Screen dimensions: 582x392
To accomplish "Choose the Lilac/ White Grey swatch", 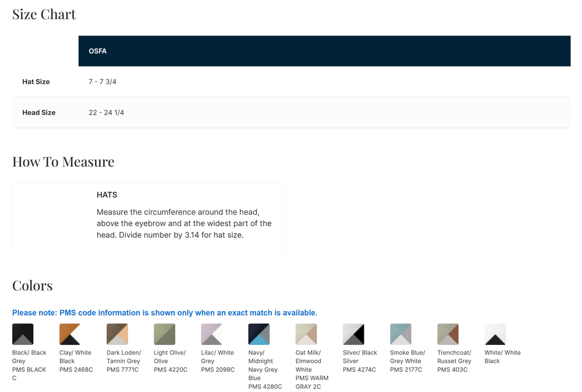I will 211,334.
